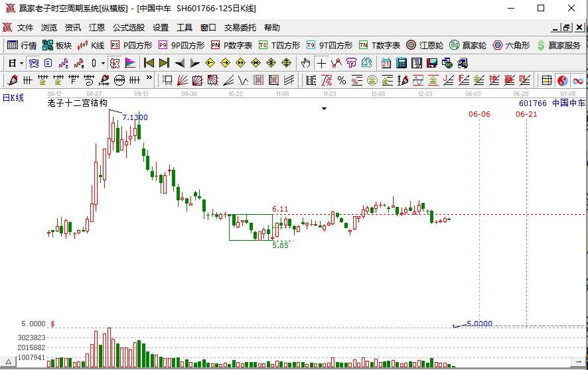Launch the 赢家轮 wheel tool

point(468,45)
